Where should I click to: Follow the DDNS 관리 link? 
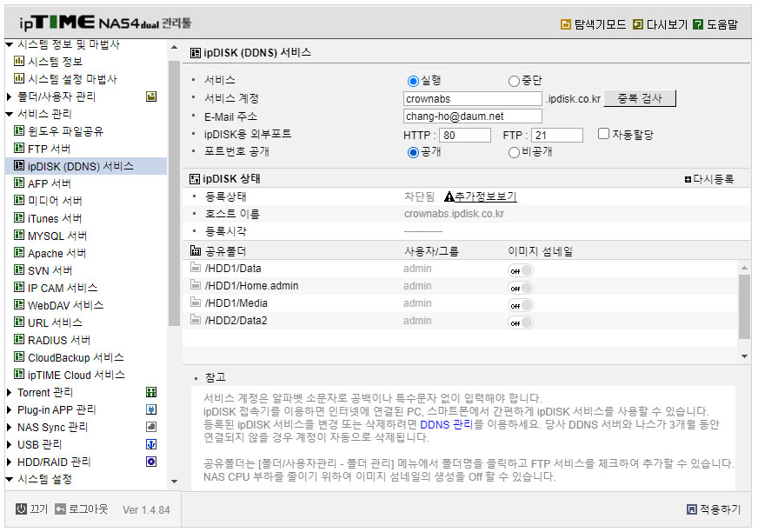click(446, 424)
